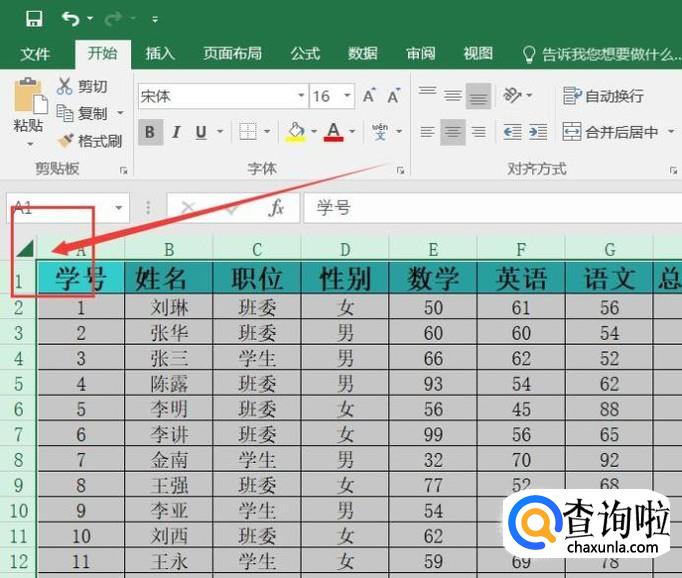This screenshot has height=578, width=682.
Task: Apply cell borders icon
Action: (x=248, y=131)
